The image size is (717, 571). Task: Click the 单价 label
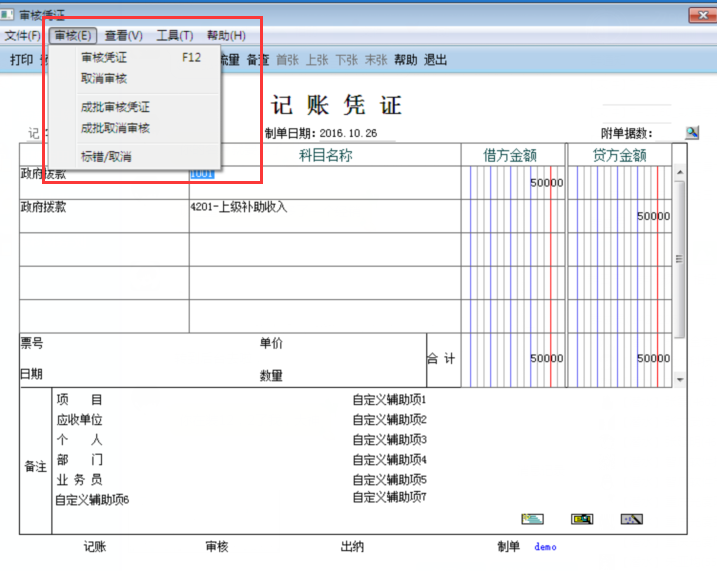pos(271,343)
